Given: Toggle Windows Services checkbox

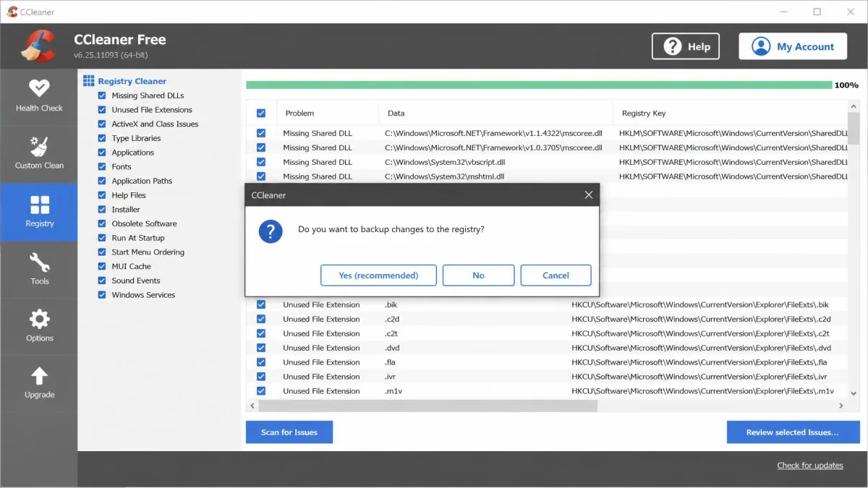Looking at the screenshot, I should point(102,295).
